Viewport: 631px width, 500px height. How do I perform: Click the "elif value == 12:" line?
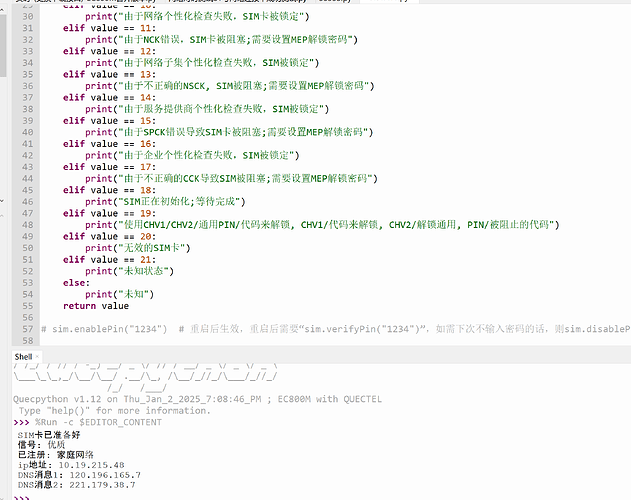pyautogui.click(x=109, y=51)
